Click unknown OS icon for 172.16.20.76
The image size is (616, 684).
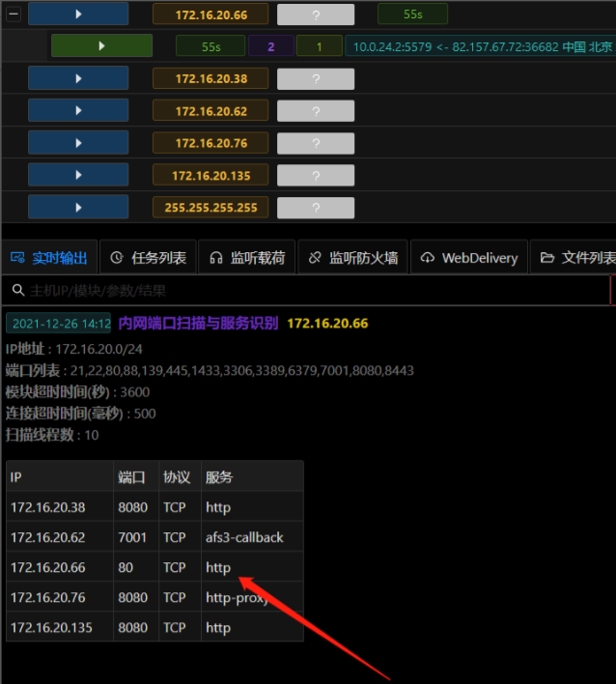click(316, 143)
